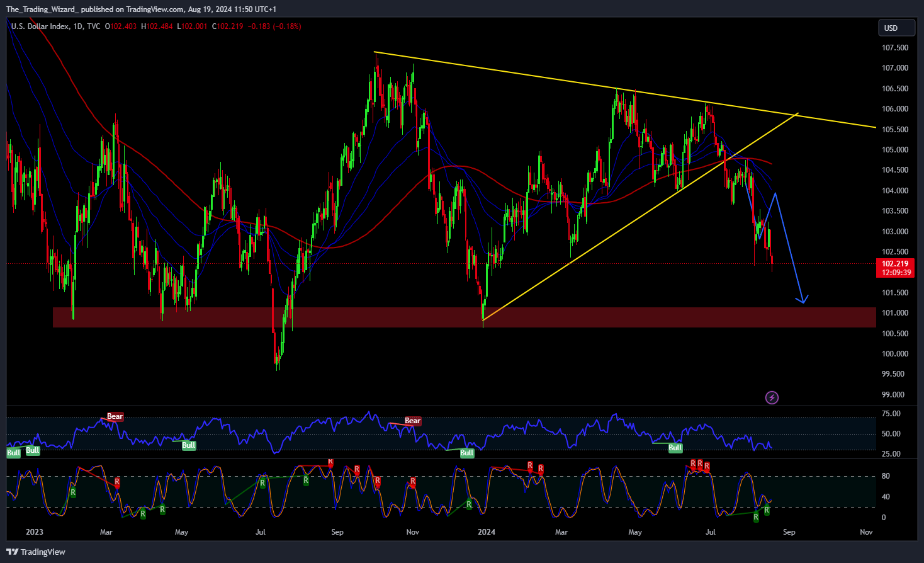Click the red current price label 102.219
The image size is (924, 563).
[x=895, y=264]
